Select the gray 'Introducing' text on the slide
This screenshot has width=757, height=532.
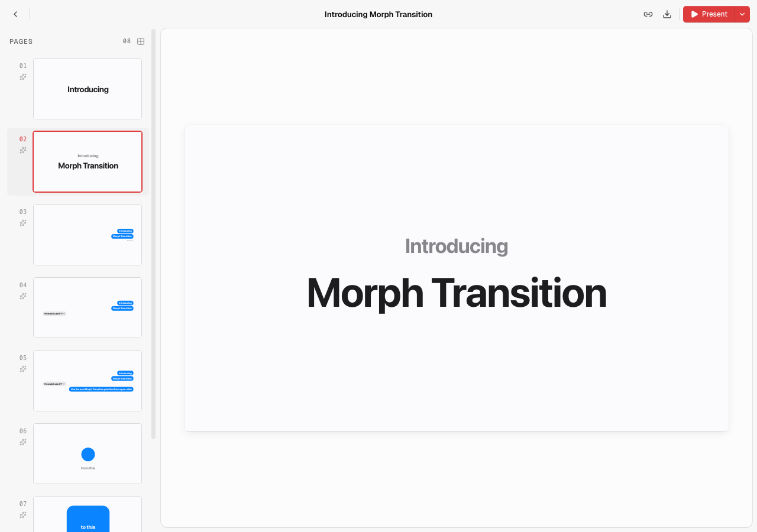tap(457, 246)
